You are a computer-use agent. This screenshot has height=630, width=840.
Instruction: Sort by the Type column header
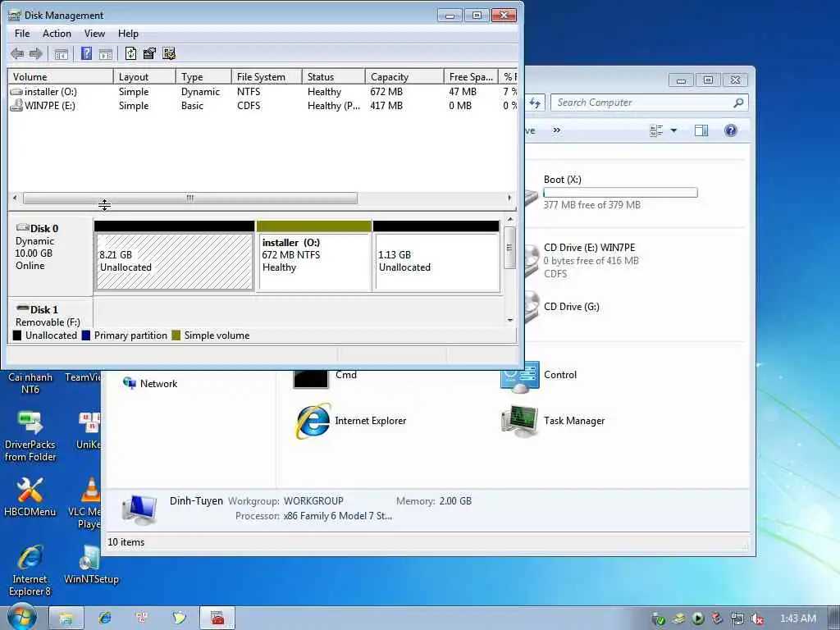coord(203,76)
